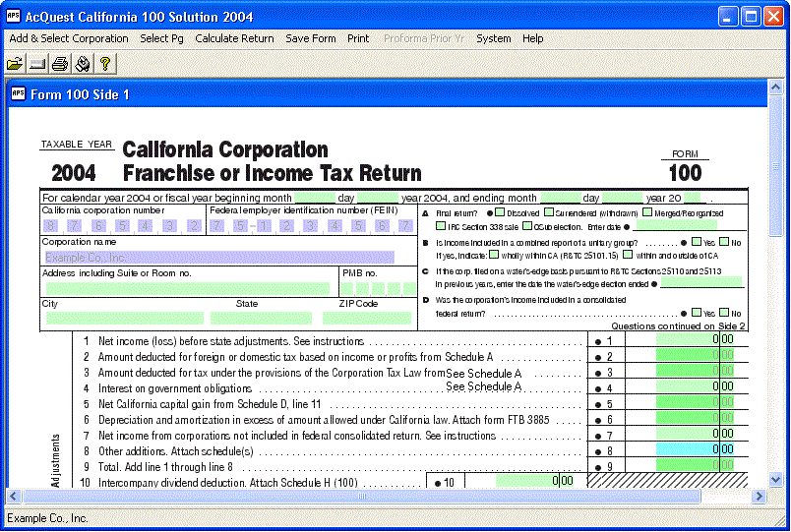
Task: Click the APS application icon in main title bar
Action: (13, 16)
